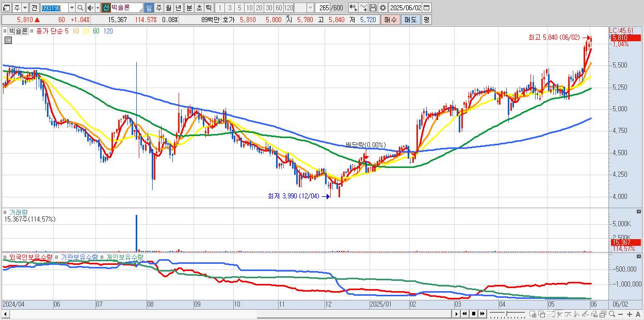
Task: Click the replay speed slider handle
Action: pos(507,314)
